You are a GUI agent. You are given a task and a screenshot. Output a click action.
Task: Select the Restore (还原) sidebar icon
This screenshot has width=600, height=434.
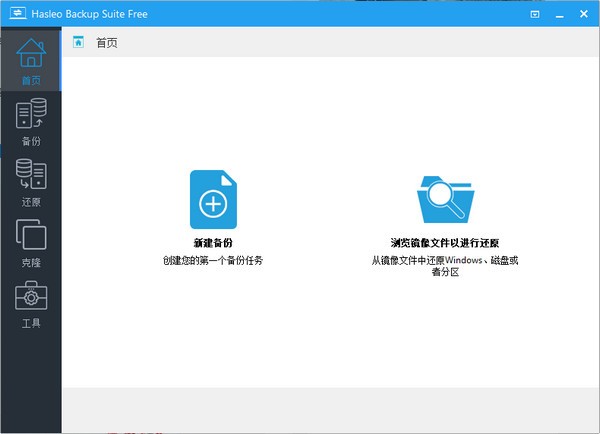31,176
